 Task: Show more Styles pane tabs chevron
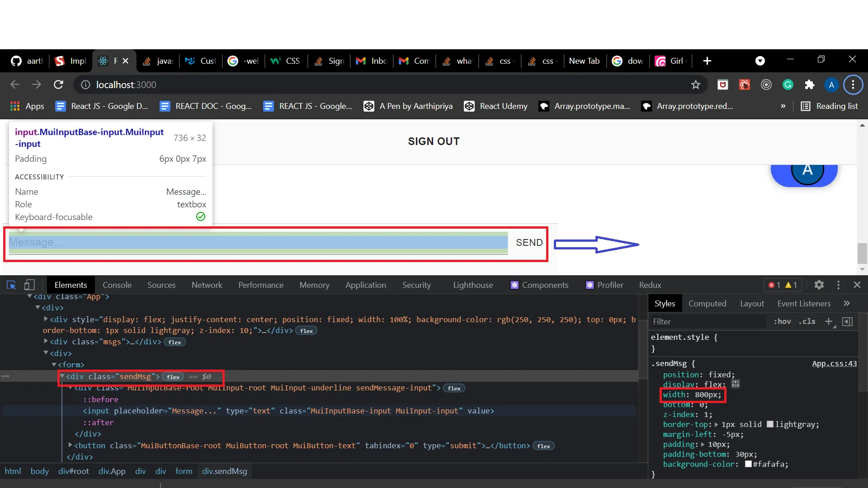tap(847, 304)
